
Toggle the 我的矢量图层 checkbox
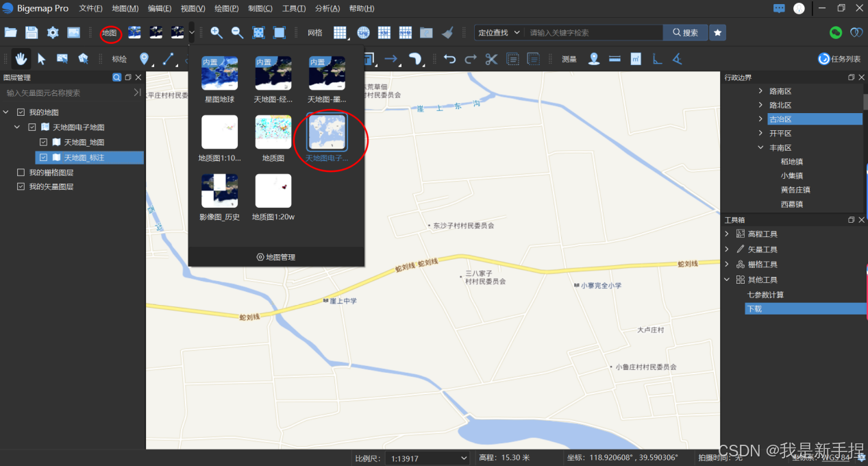(x=21, y=186)
